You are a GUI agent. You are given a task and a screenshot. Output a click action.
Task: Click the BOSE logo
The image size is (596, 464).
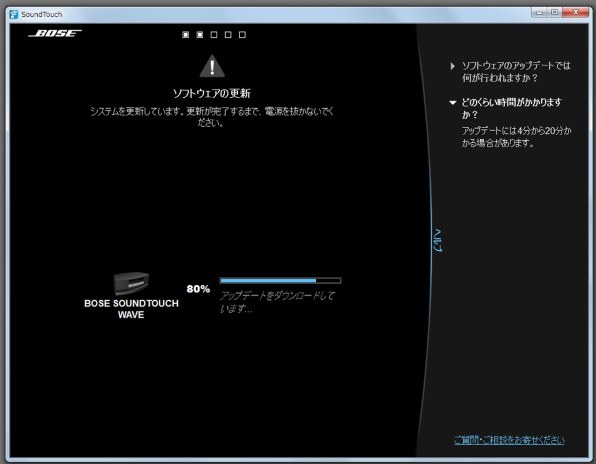click(x=55, y=33)
